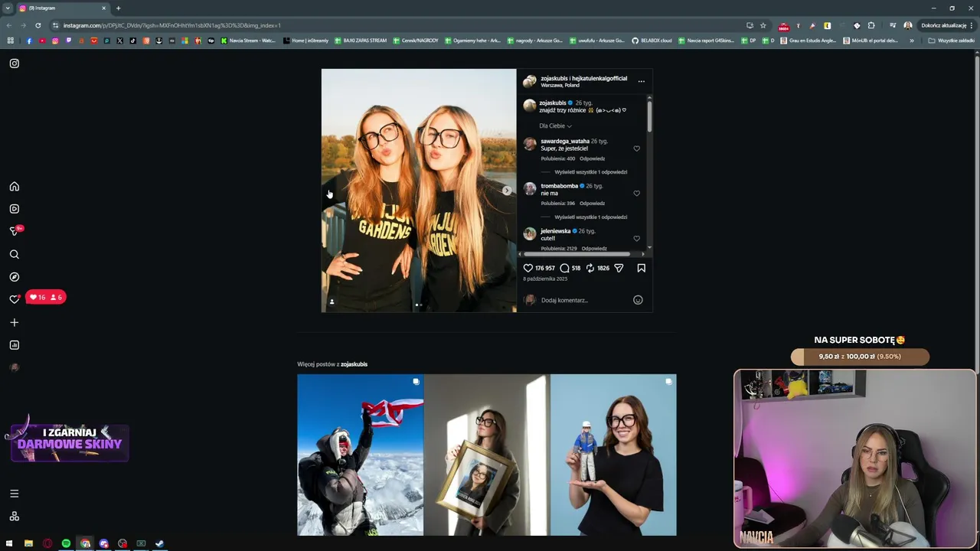Like trombabomba's comment

click(636, 194)
